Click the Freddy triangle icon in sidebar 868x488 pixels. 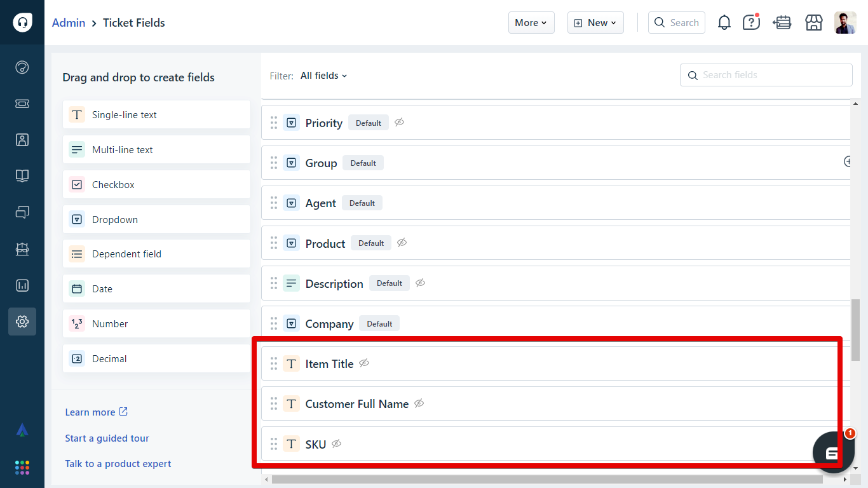point(22,430)
